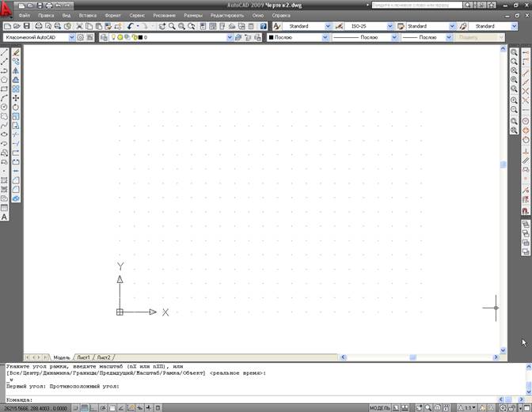
Task: Select the Table tool
Action: point(4,208)
